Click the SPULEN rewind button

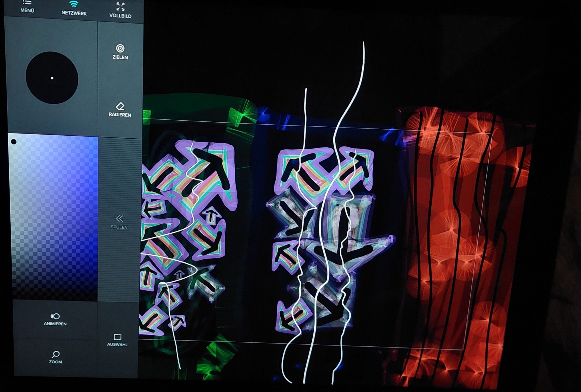[119, 222]
